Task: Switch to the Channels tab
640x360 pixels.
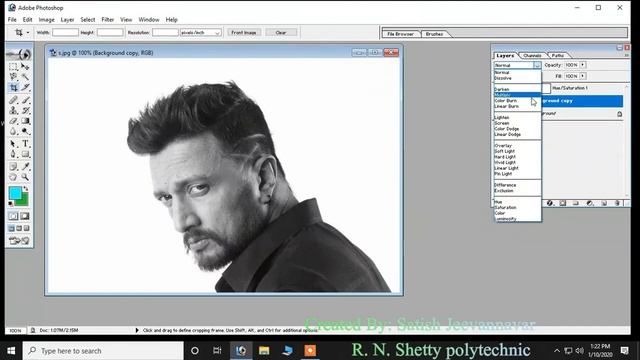Action: [532, 55]
